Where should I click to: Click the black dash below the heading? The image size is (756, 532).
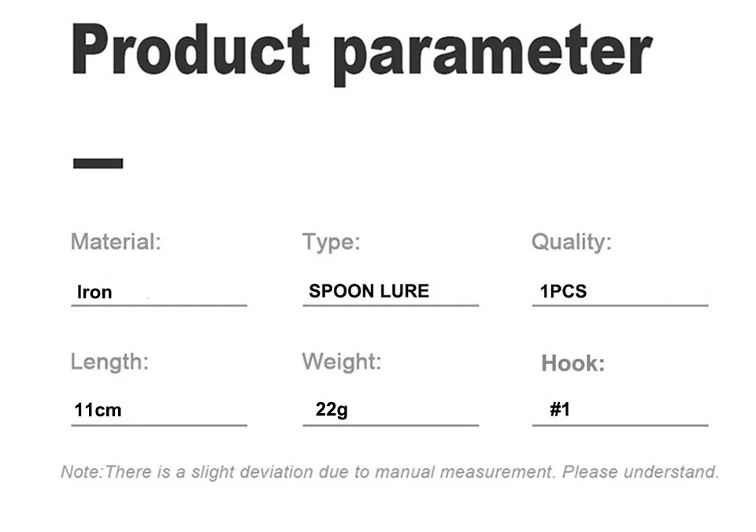click(98, 164)
